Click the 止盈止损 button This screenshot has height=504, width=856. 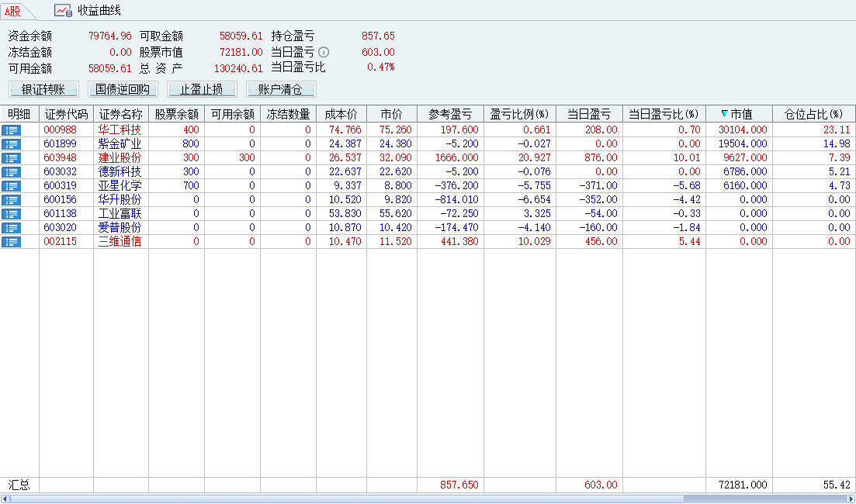pos(202,89)
